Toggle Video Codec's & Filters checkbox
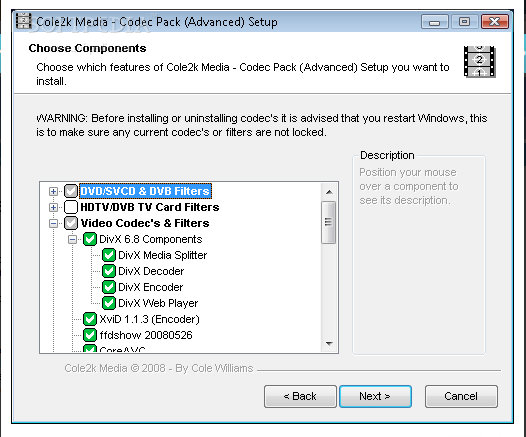Viewport: 526px width, 437px height. tap(71, 223)
